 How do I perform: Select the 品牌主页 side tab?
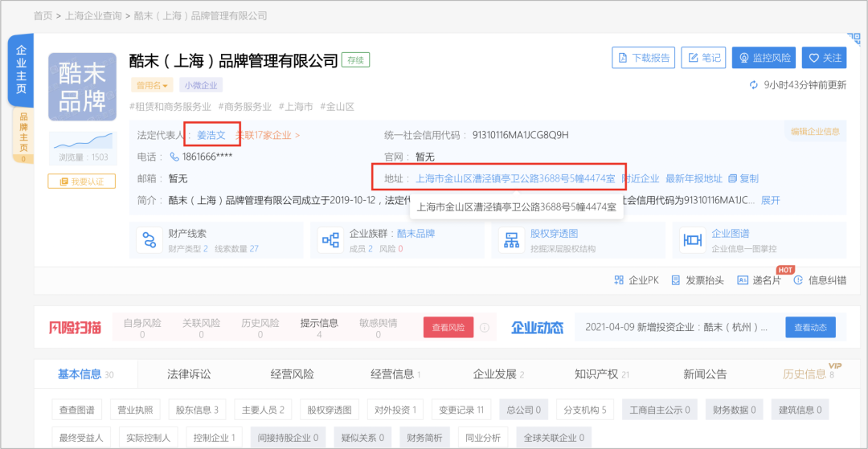click(23, 136)
